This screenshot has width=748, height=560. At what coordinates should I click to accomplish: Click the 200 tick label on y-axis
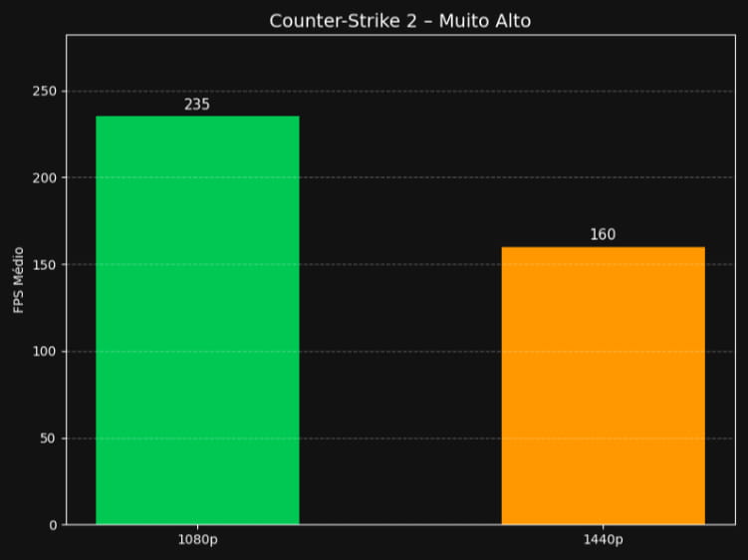pos(47,178)
